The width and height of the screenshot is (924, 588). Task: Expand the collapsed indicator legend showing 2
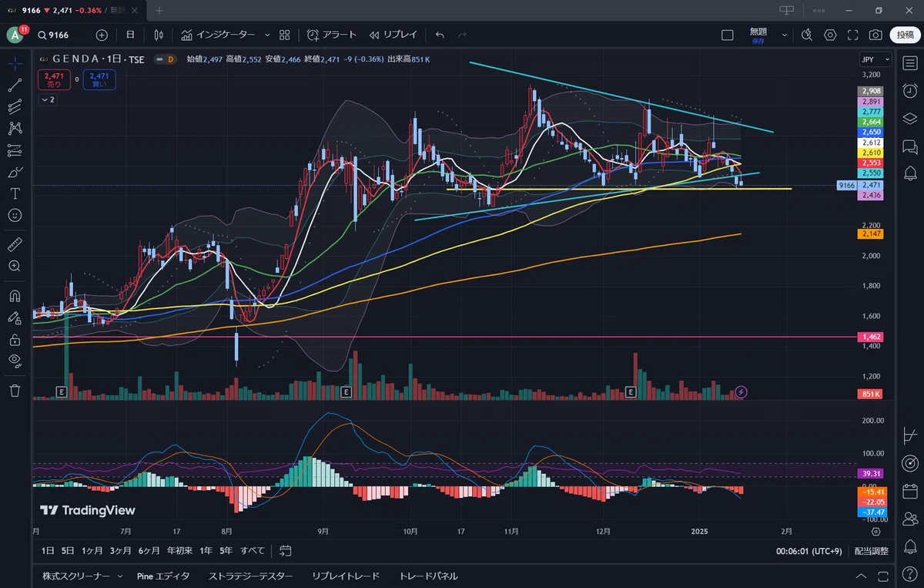point(48,100)
